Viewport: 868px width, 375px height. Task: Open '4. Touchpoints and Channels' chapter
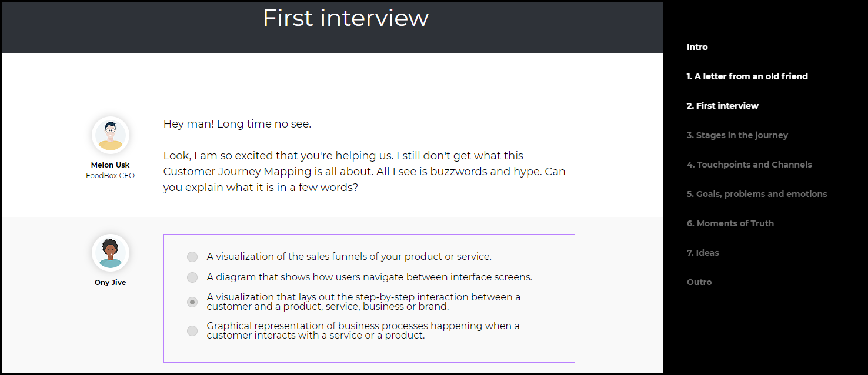[x=749, y=165]
